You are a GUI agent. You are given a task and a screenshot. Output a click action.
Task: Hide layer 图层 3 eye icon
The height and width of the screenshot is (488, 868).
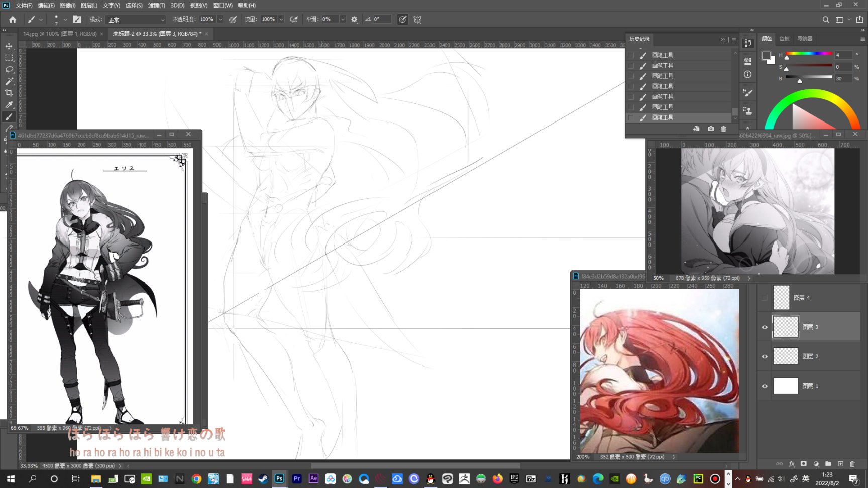[765, 327]
